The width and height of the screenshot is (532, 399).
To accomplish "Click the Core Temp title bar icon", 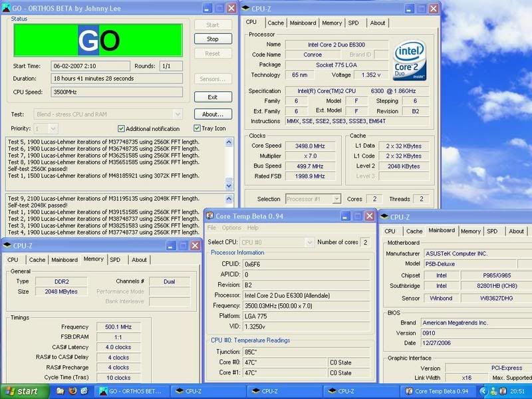I will pyautogui.click(x=210, y=215).
